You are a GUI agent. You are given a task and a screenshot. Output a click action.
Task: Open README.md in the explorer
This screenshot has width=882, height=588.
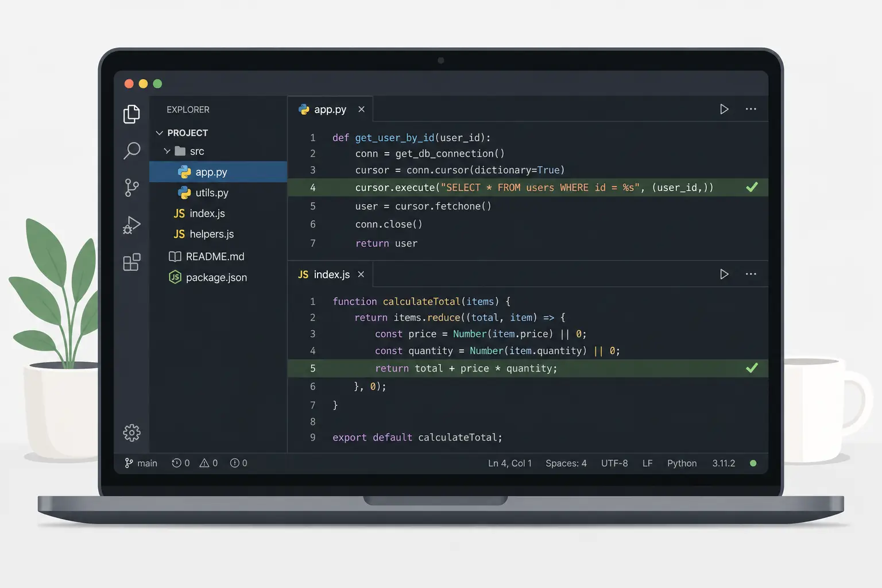pos(218,257)
